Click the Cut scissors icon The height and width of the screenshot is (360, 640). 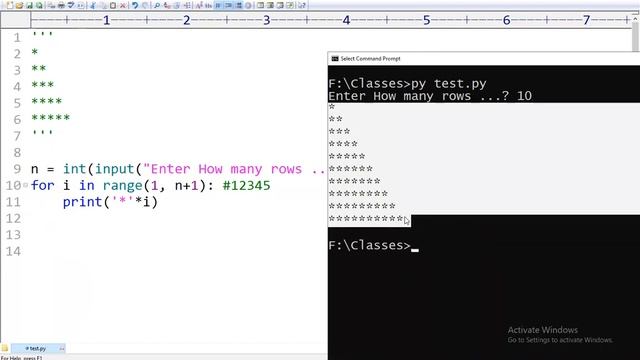(x=93, y=5)
